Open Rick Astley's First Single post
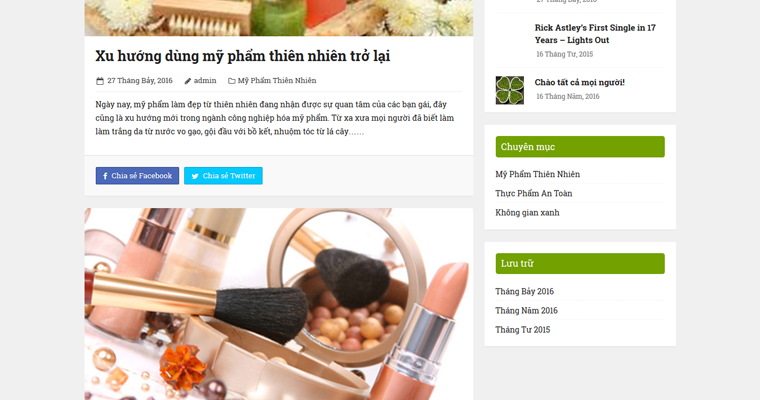Viewport: 760px width, 400px height. coord(595,34)
